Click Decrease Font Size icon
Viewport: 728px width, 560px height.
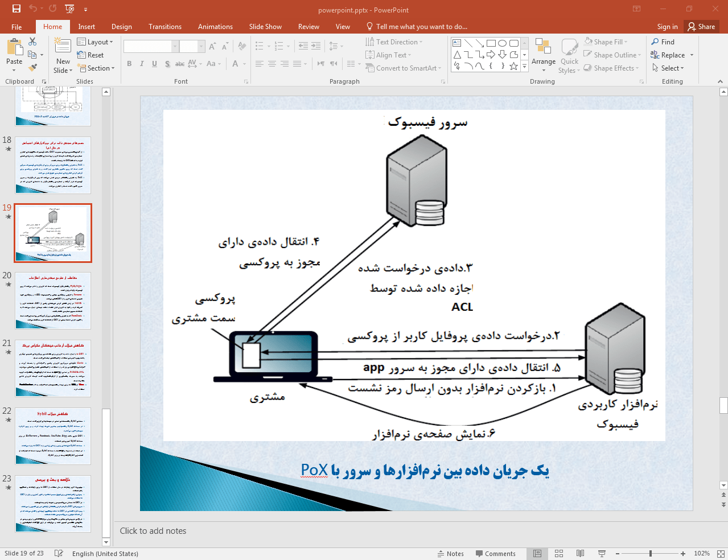(225, 47)
